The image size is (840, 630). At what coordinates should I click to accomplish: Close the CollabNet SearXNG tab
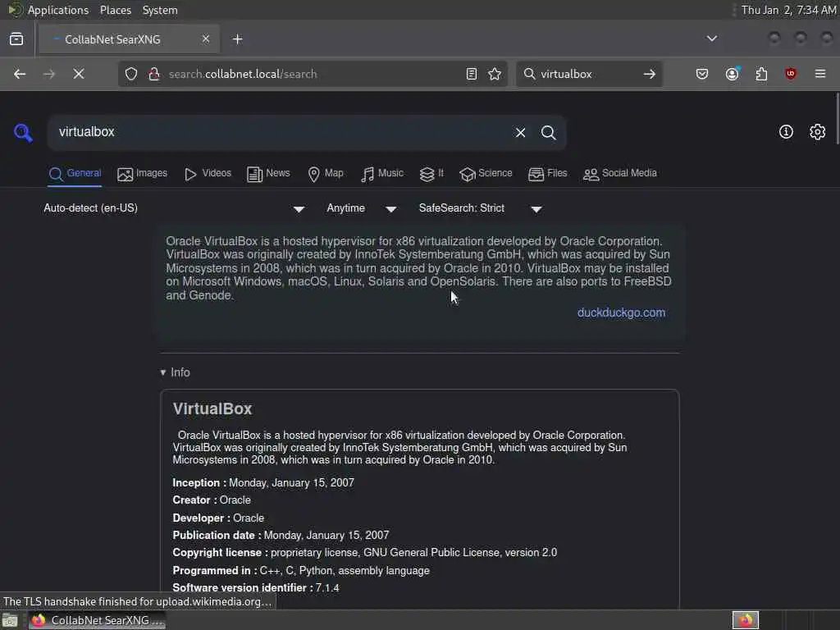click(x=206, y=39)
